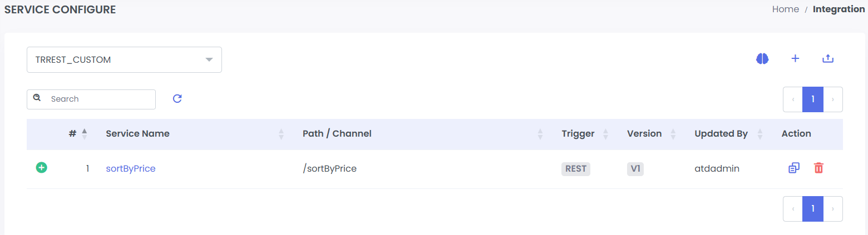This screenshot has height=235, width=868.
Task: Open the sortByPrice service link
Action: 131,168
